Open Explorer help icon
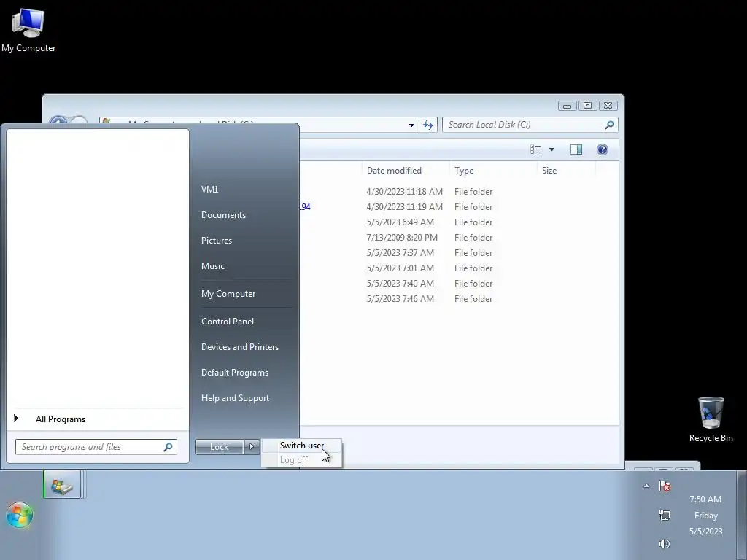The width and height of the screenshot is (747, 560). pyautogui.click(x=602, y=149)
